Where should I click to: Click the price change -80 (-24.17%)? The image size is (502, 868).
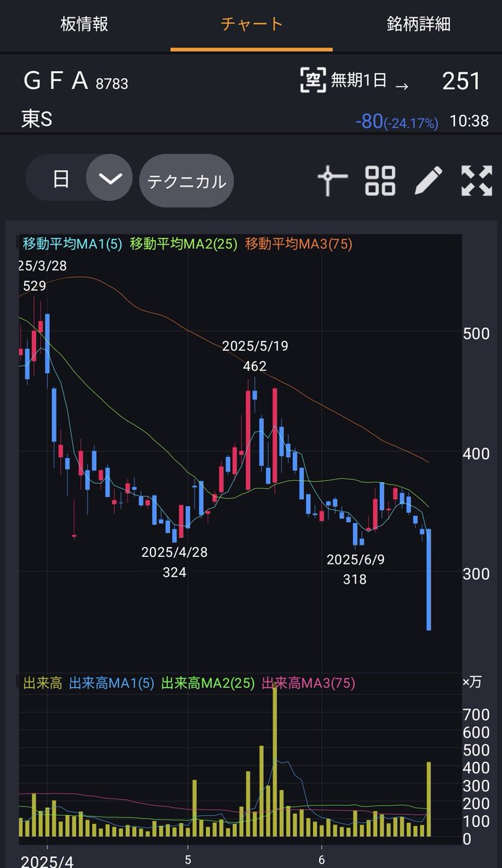pyautogui.click(x=396, y=122)
